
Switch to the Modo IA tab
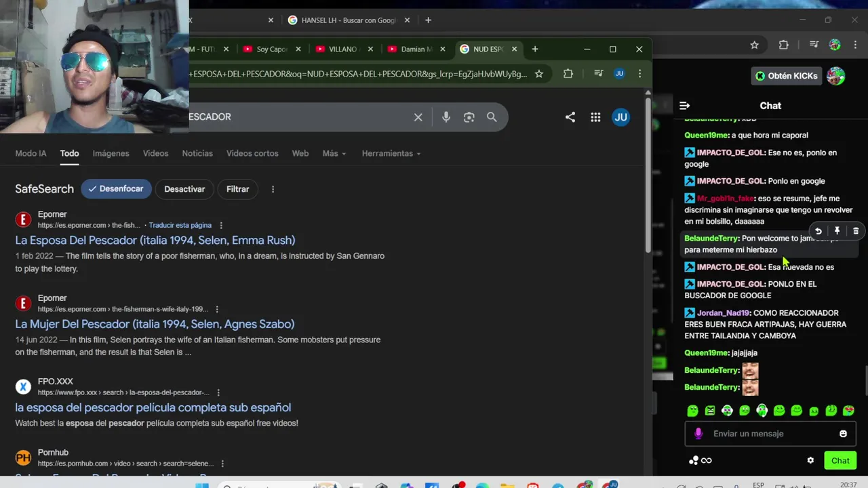[31, 153]
